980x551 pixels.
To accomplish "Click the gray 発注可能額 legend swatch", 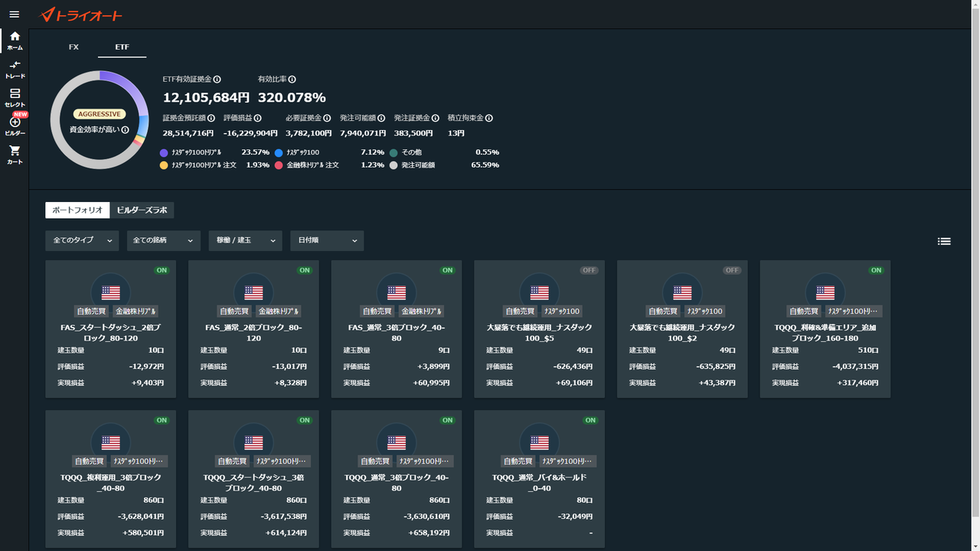I will [x=394, y=165].
